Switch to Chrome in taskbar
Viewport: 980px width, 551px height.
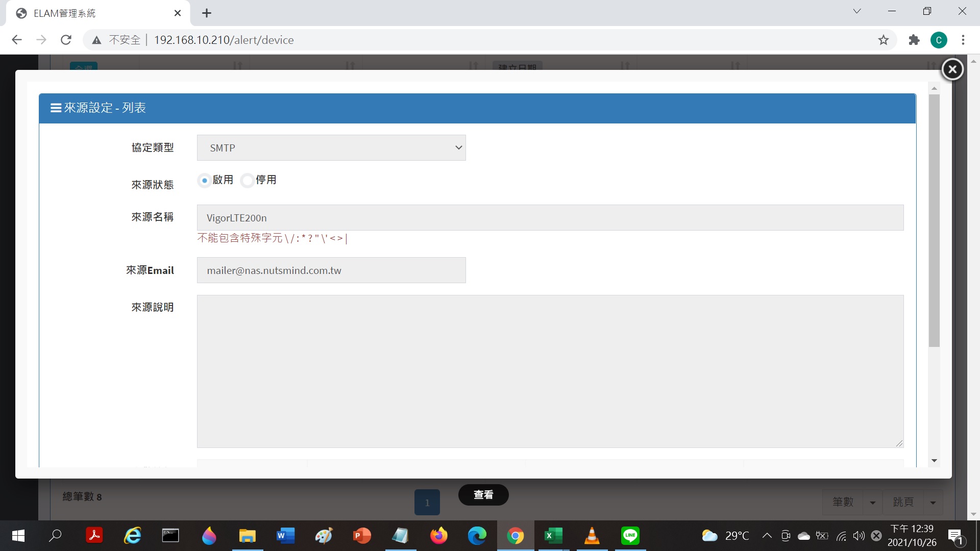click(516, 536)
